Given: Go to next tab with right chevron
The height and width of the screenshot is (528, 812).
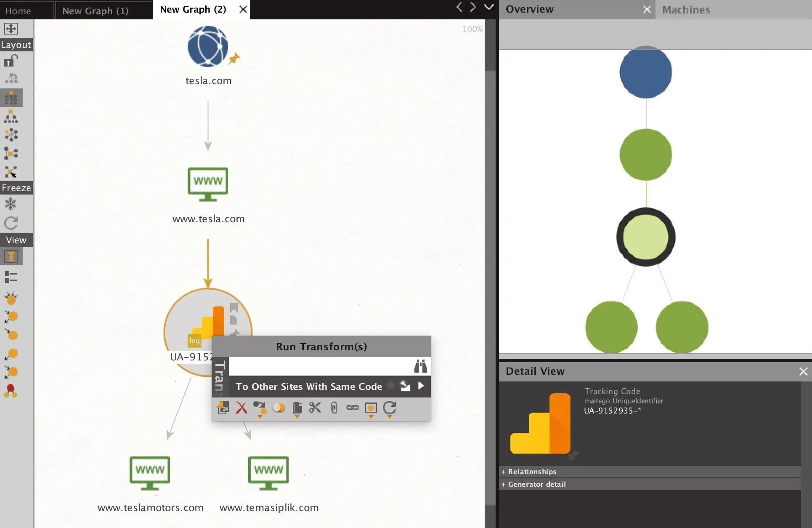Looking at the screenshot, I should tap(473, 7).
